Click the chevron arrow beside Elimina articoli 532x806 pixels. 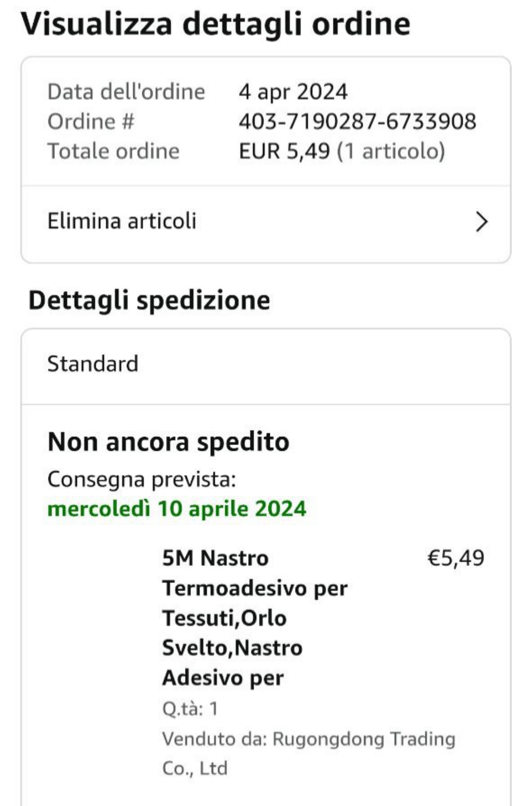tap(481, 222)
